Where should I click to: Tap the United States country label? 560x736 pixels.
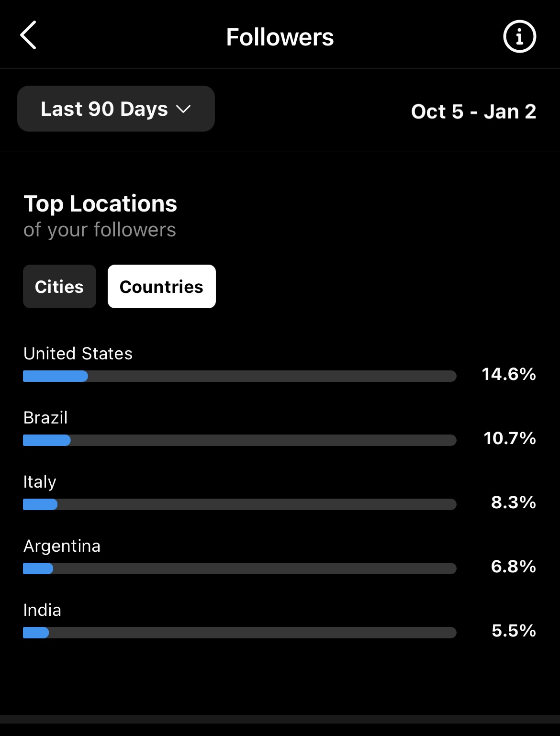[78, 354]
